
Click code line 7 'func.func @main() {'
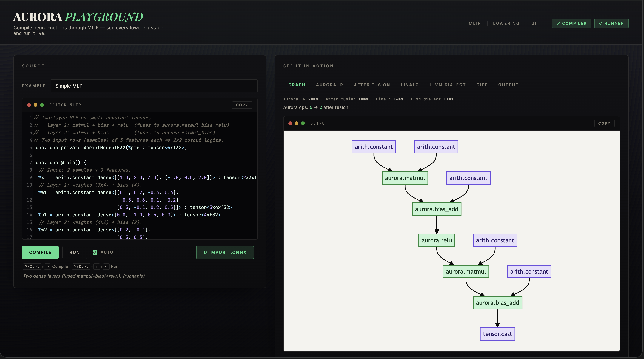pos(59,163)
